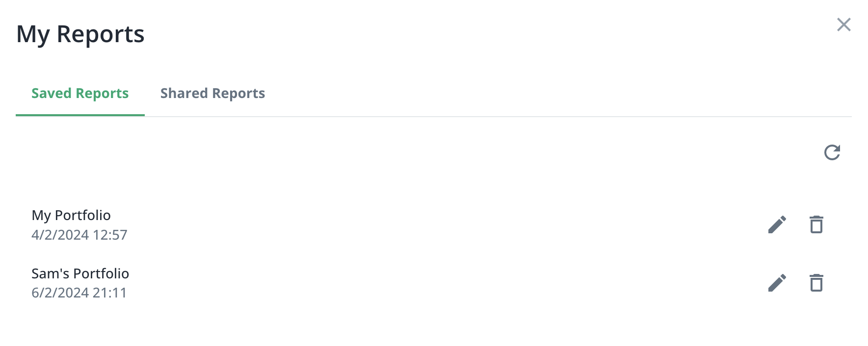Open the Sam's Portfolio report

point(80,273)
